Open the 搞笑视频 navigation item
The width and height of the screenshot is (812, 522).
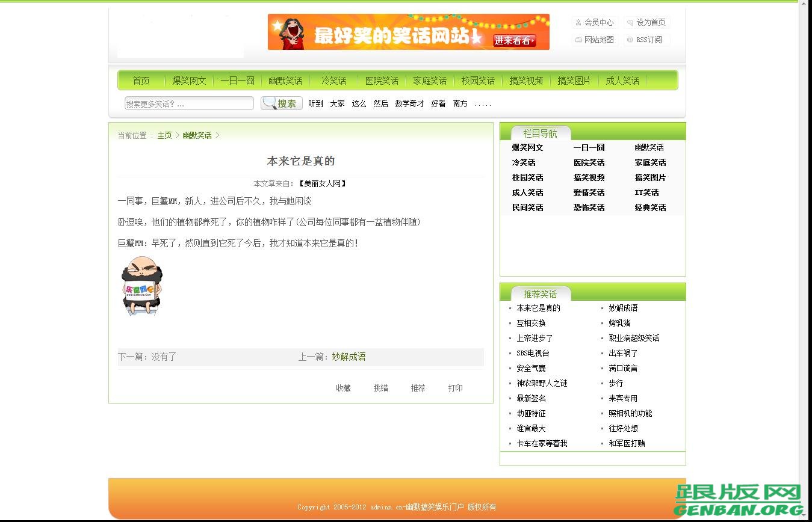pyautogui.click(x=526, y=80)
